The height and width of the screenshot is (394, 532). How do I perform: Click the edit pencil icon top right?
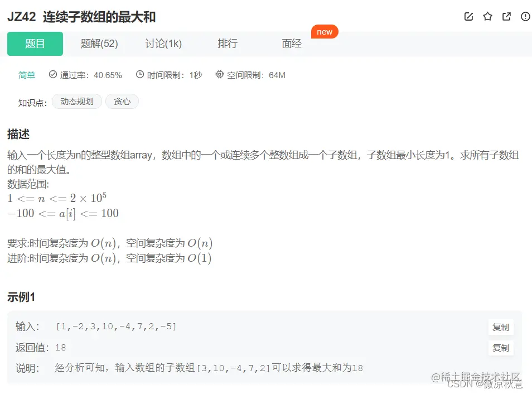468,17
